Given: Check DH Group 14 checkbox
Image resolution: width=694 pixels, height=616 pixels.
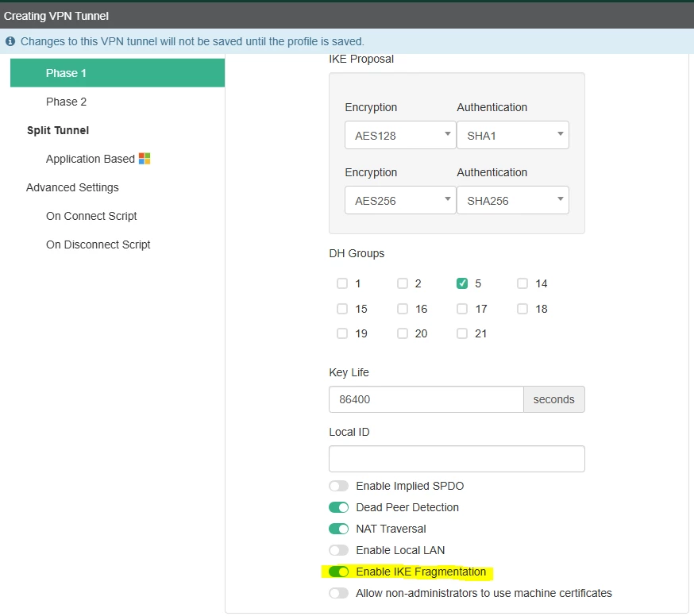Looking at the screenshot, I should coord(522,283).
